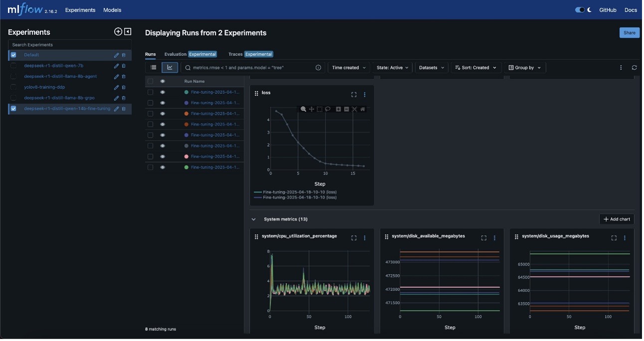This screenshot has height=341, width=644.
Task: Open the three-dot options menu beside Group by
Action: [621, 68]
